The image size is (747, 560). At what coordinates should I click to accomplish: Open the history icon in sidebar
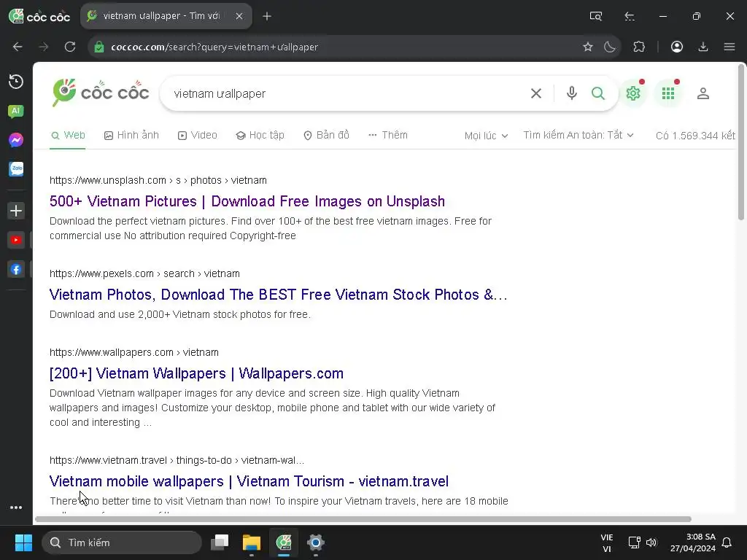click(x=16, y=82)
